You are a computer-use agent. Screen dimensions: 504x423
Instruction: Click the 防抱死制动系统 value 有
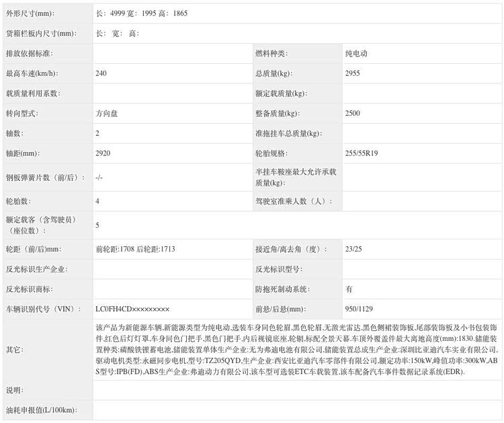click(349, 289)
